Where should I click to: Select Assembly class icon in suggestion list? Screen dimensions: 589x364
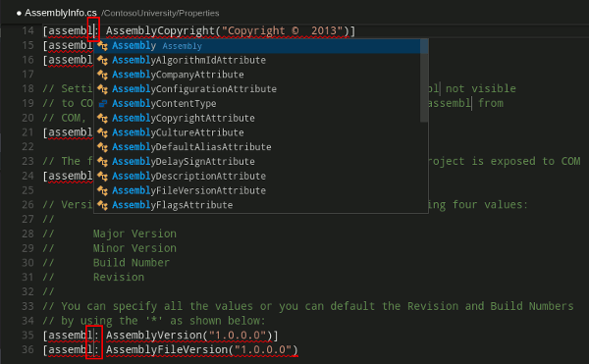click(102, 46)
